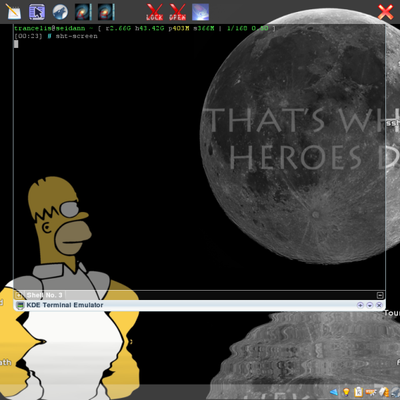
Task: Click the trancelis@seidann prompt text
Action: coord(49,28)
